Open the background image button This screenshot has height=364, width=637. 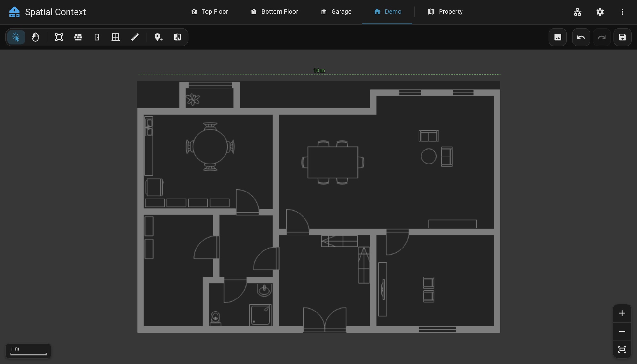[558, 37]
